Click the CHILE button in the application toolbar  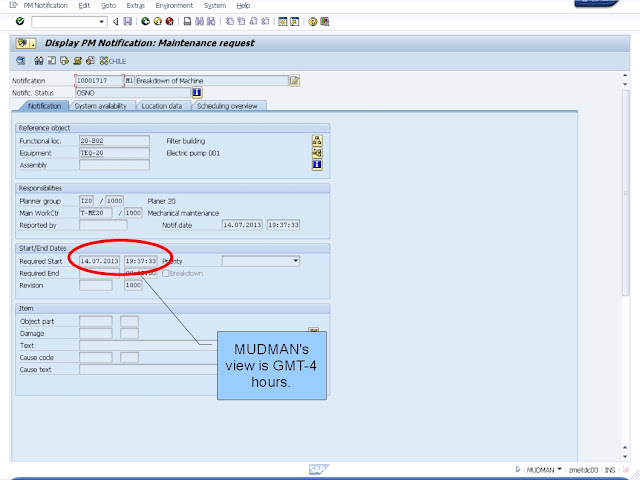point(113,61)
